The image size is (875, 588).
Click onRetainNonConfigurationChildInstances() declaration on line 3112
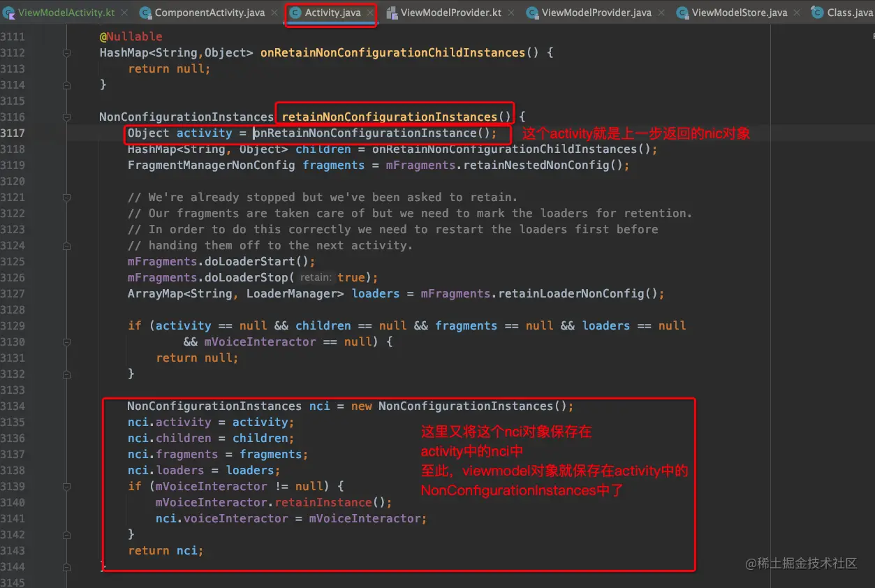[x=399, y=52]
